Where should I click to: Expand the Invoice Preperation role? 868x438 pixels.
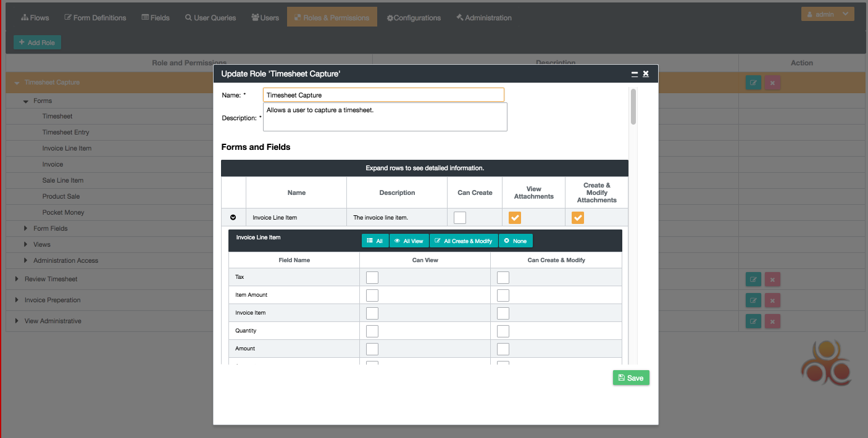pyautogui.click(x=17, y=300)
